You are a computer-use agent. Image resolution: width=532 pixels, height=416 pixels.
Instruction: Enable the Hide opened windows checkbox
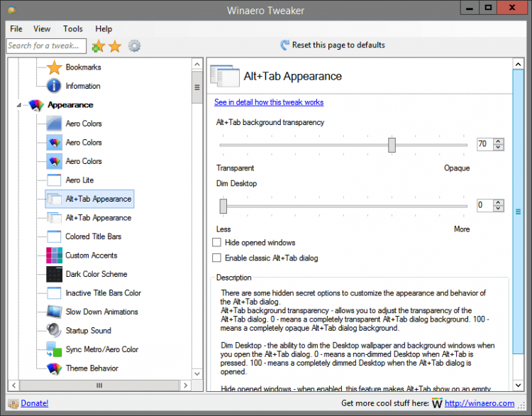point(216,243)
